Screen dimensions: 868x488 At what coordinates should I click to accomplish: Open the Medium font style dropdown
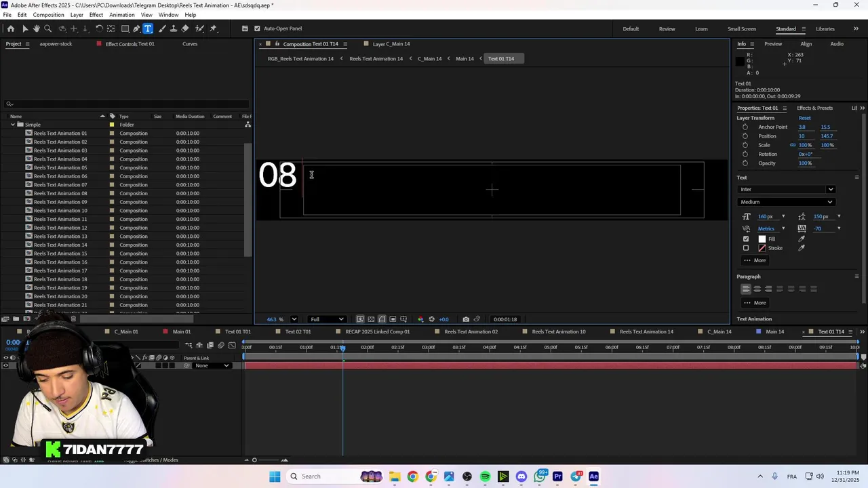[787, 202]
